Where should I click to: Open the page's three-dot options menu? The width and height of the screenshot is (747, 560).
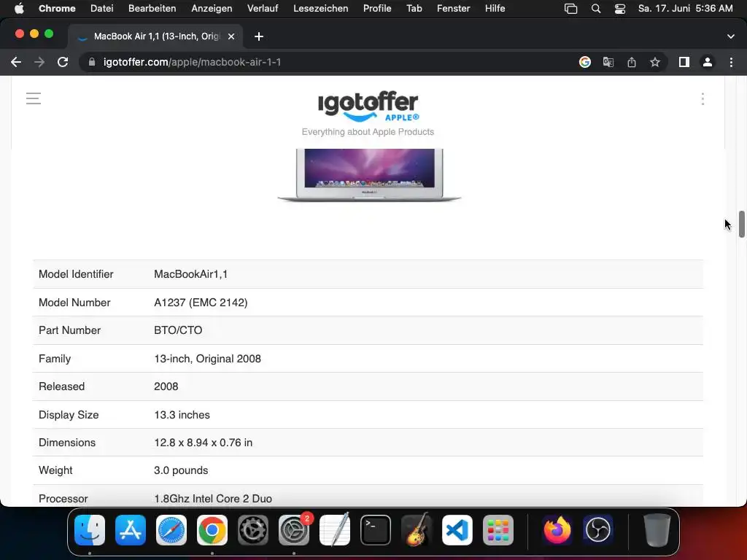click(x=703, y=99)
